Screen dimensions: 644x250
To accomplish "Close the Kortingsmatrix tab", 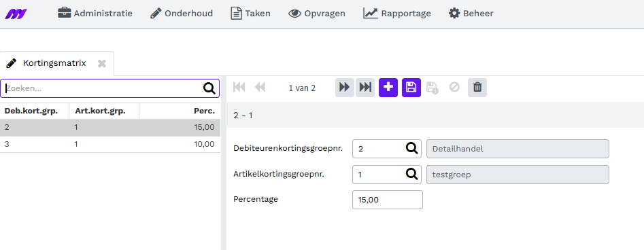I will 102,63.
